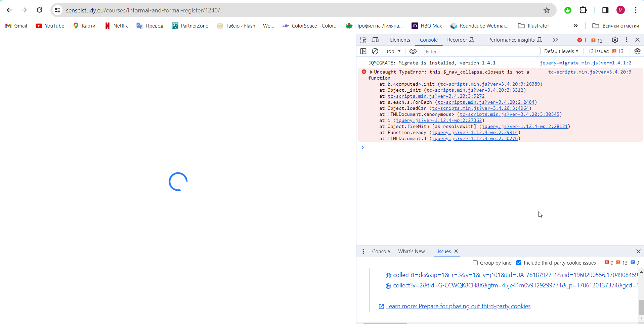
Task: Open the Roundcube Webmail bookmark
Action: [x=479, y=26]
